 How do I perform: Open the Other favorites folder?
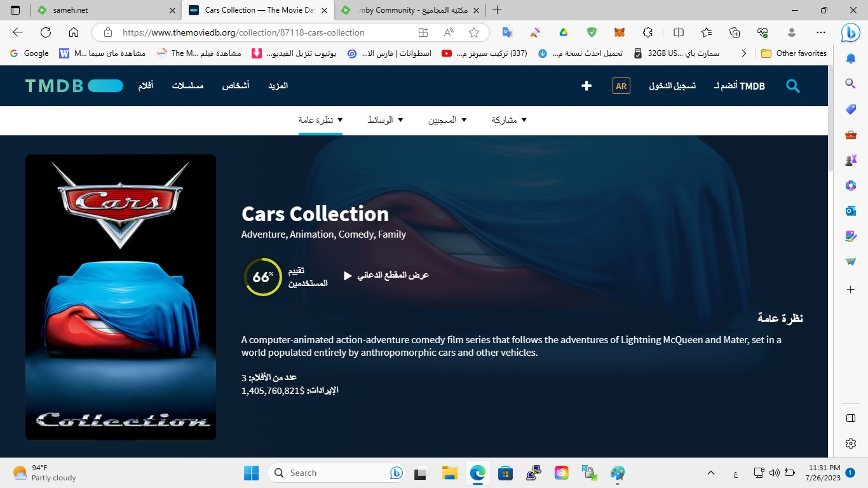pos(794,53)
